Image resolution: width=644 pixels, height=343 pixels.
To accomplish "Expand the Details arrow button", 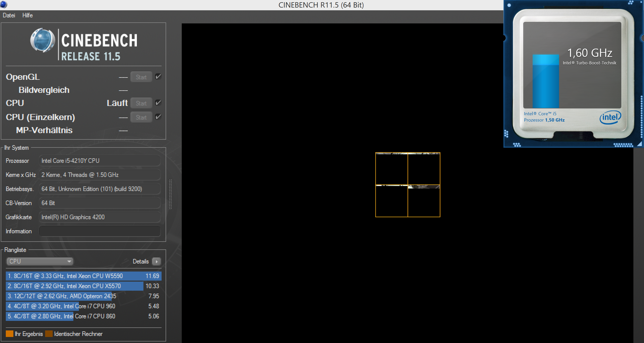I will point(157,261).
